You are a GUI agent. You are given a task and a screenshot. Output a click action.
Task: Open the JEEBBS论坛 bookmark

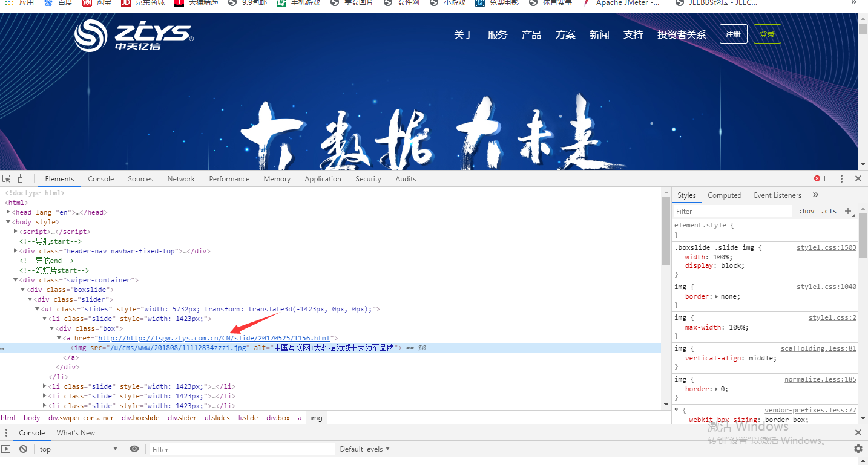click(x=716, y=3)
